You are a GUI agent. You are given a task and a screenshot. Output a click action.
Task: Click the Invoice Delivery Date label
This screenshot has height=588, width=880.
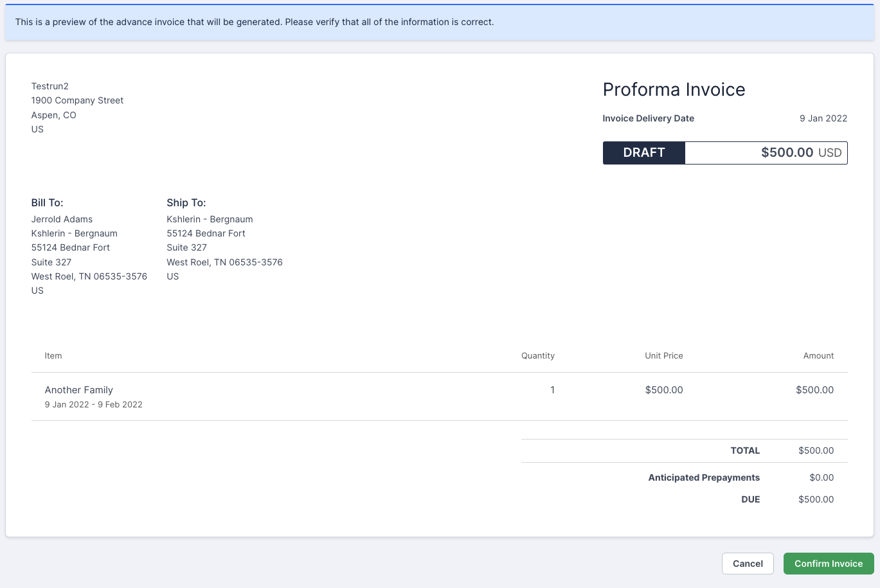648,118
